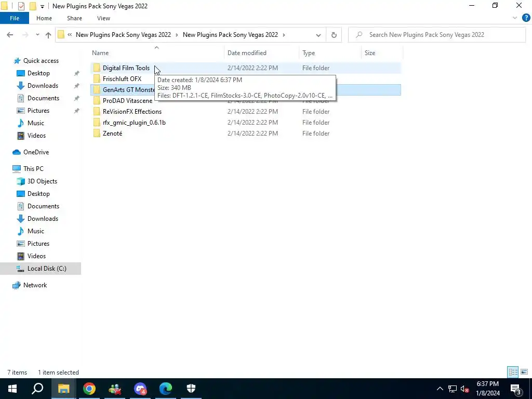
Task: Click the search box for New Plugins Pack
Action: tap(436, 35)
